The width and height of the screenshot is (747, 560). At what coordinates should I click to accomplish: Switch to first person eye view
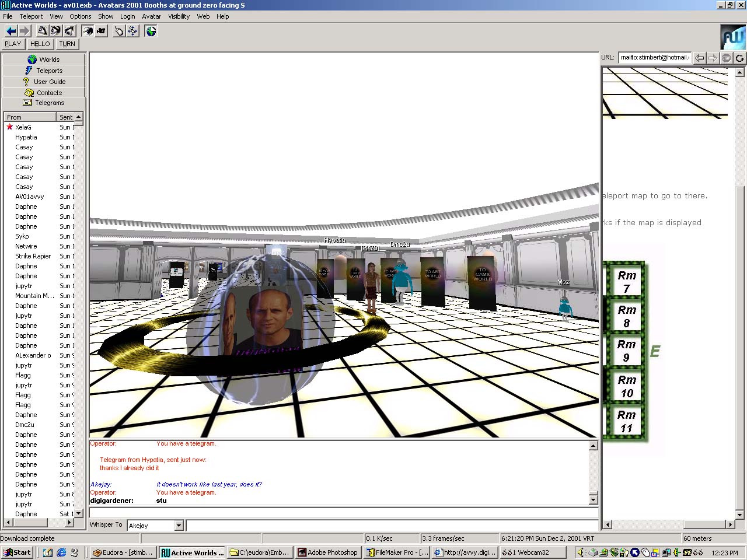point(88,31)
